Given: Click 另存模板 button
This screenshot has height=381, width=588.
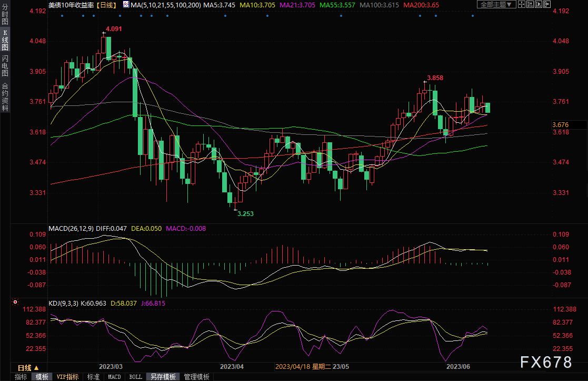Looking at the screenshot, I should 163,377.
